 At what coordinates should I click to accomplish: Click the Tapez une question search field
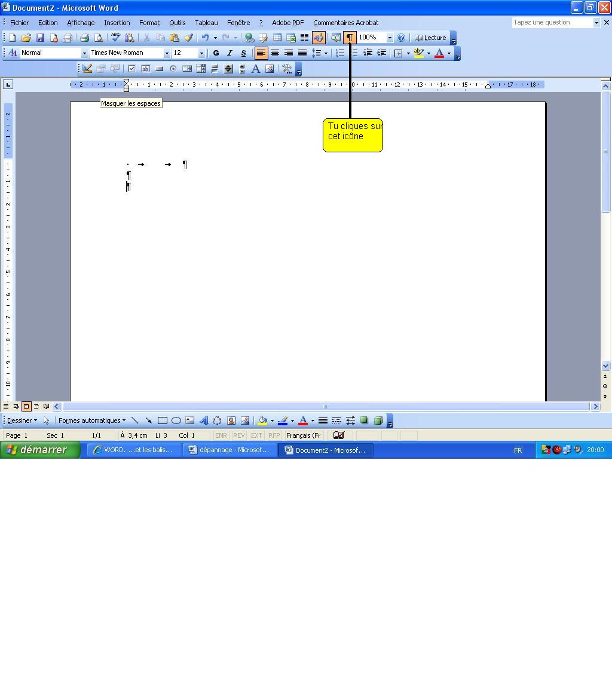pyautogui.click(x=552, y=23)
